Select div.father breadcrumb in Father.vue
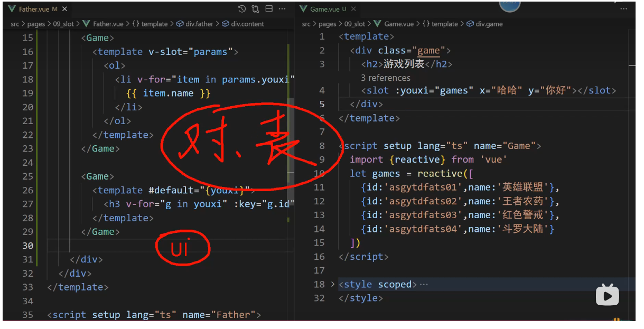Screen dimensions: 644x329 pyautogui.click(x=194, y=24)
